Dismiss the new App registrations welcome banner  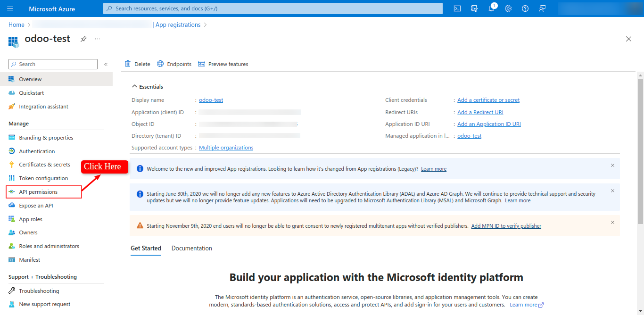[x=612, y=166]
